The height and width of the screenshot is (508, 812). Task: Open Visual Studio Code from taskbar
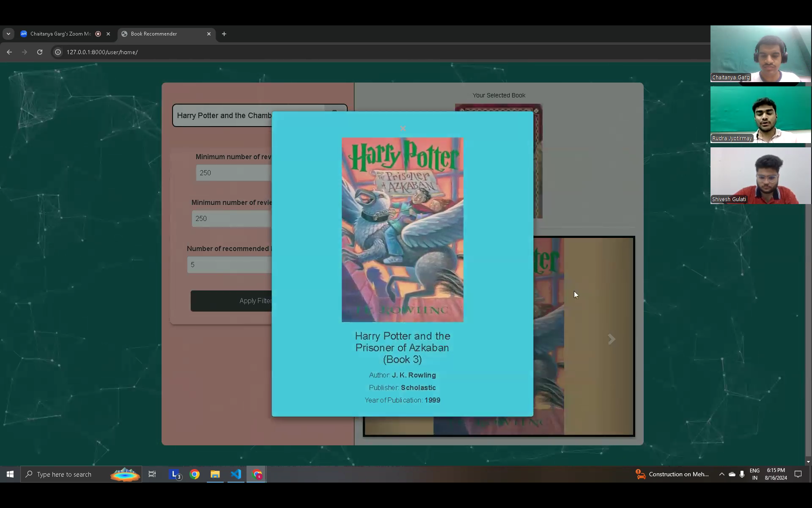pos(236,474)
